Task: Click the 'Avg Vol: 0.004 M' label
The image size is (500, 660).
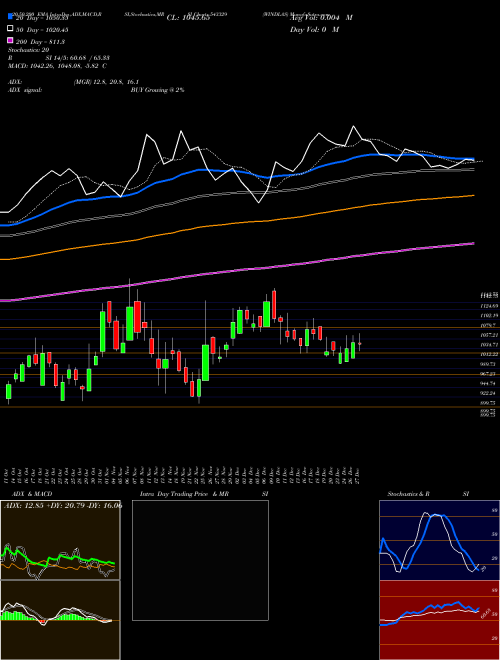Action: tap(321, 18)
